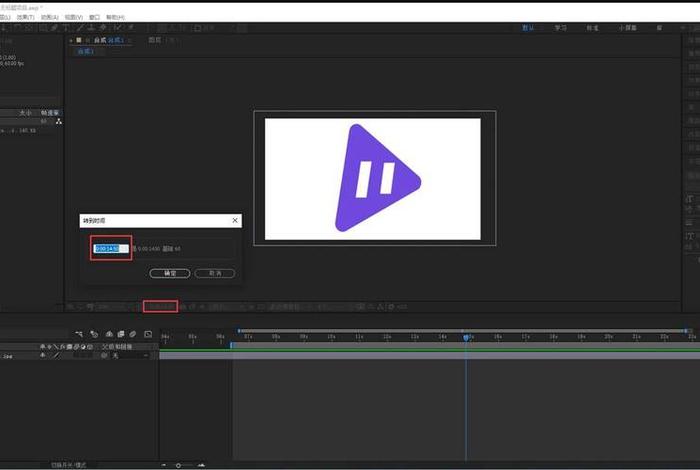Click the layer duration bar in the timeline
Screen dimensions: 700x470
(x=429, y=356)
